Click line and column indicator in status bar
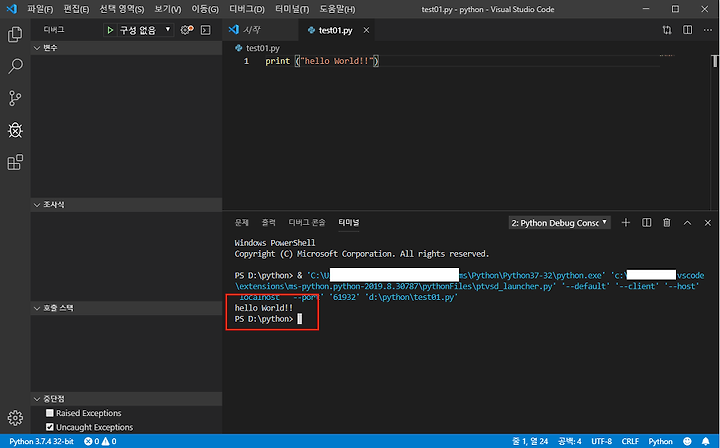 pos(530,442)
